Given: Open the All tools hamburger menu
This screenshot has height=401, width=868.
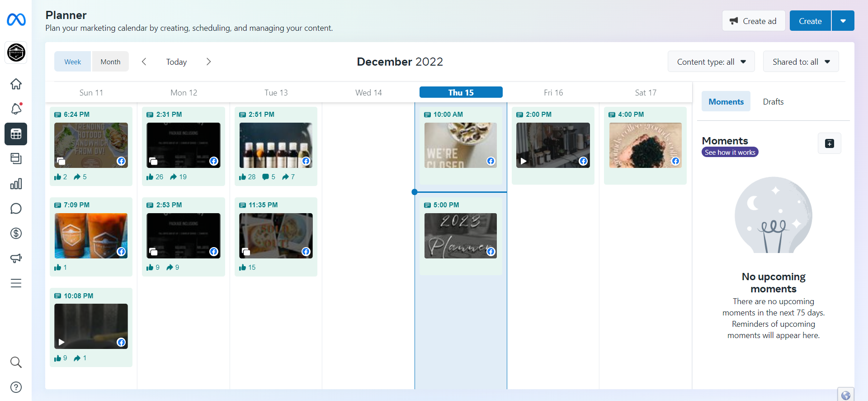Looking at the screenshot, I should 16,283.
